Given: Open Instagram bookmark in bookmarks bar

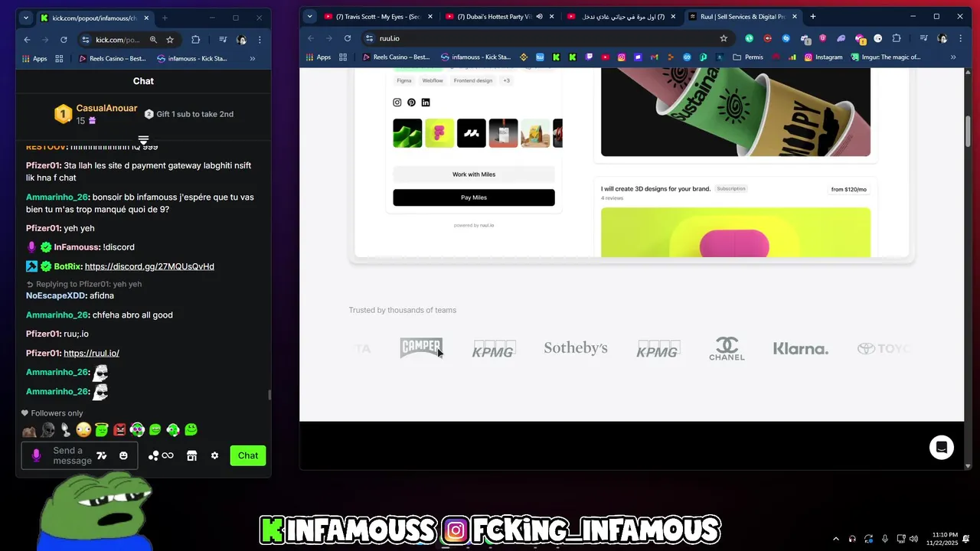Looking at the screenshot, I should 823,57.
